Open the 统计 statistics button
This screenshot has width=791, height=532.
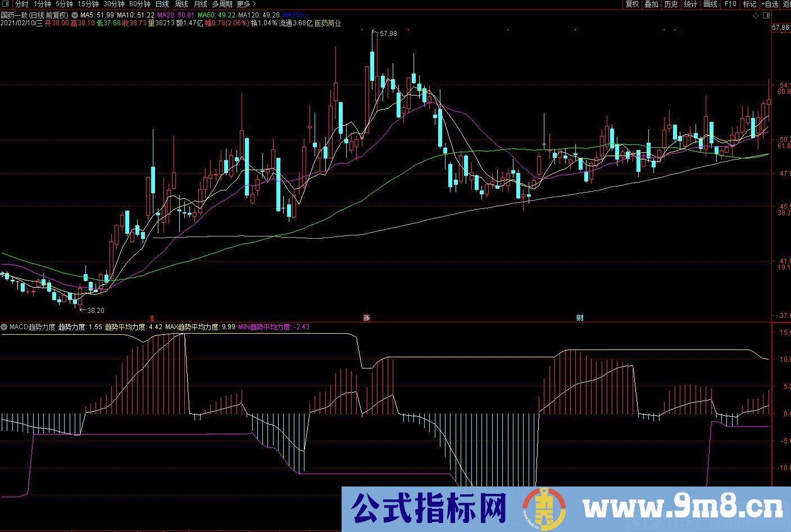690,4
